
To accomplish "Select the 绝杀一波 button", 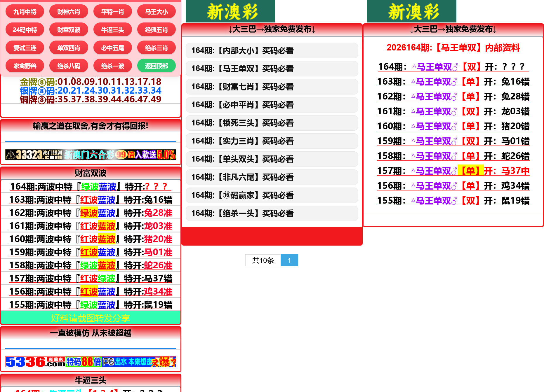I will (112, 66).
